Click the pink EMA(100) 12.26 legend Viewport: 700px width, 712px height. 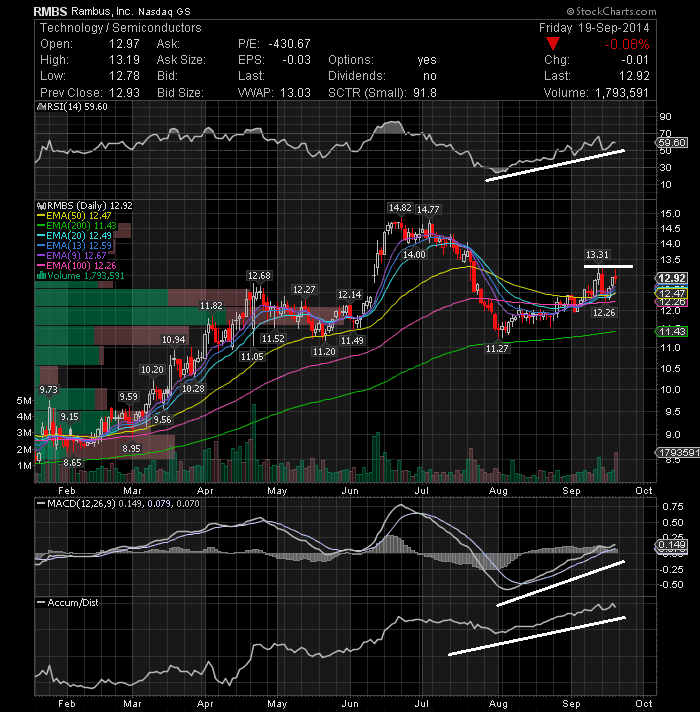pyautogui.click(x=77, y=266)
